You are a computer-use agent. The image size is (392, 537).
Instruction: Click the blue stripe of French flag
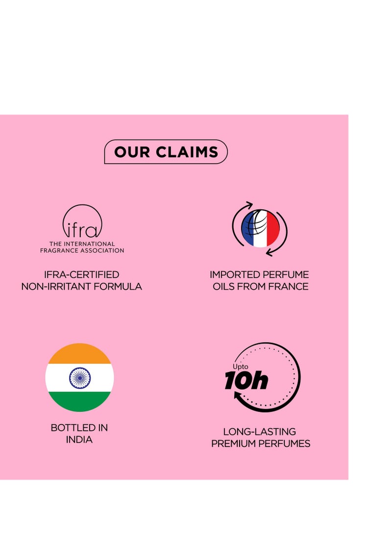click(248, 228)
